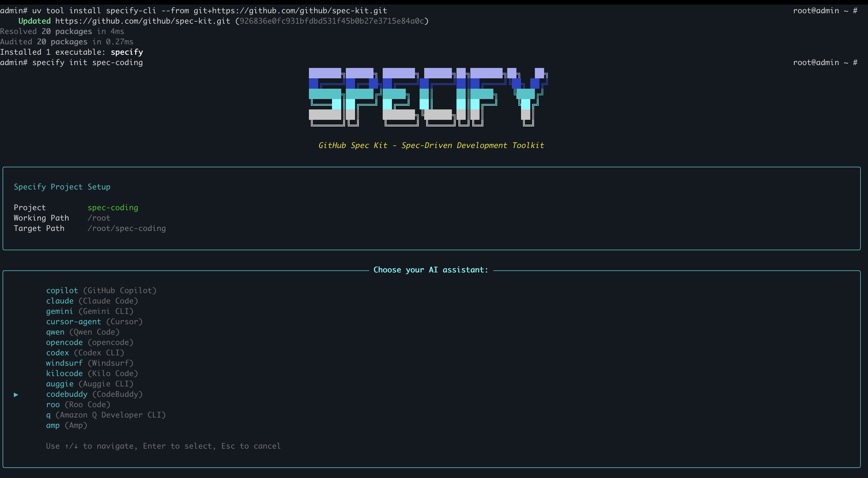The width and height of the screenshot is (868, 478).
Task: Choose the windsurf (Windsurf) option
Action: pyautogui.click(x=89, y=363)
